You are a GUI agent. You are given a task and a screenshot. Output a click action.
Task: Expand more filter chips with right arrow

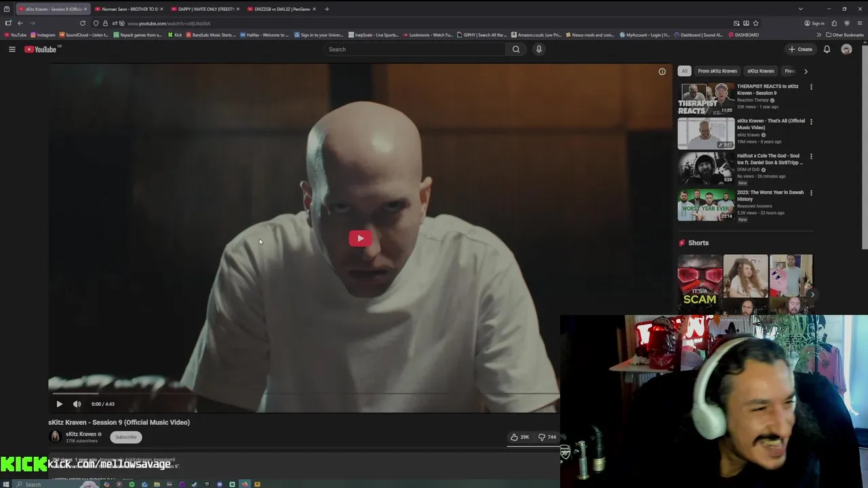point(806,71)
